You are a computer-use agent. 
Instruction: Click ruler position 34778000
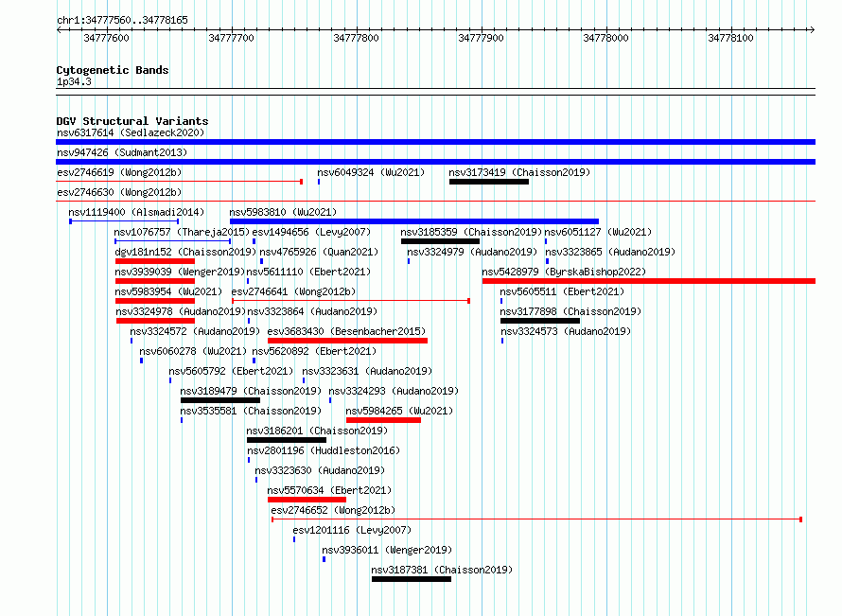click(x=605, y=38)
